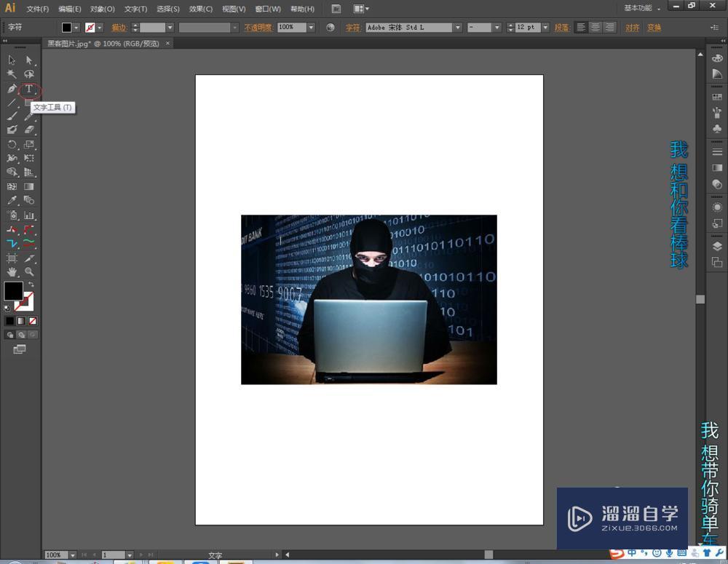The width and height of the screenshot is (728, 564).
Task: Select the Magic Wand tool
Action: click(x=12, y=74)
